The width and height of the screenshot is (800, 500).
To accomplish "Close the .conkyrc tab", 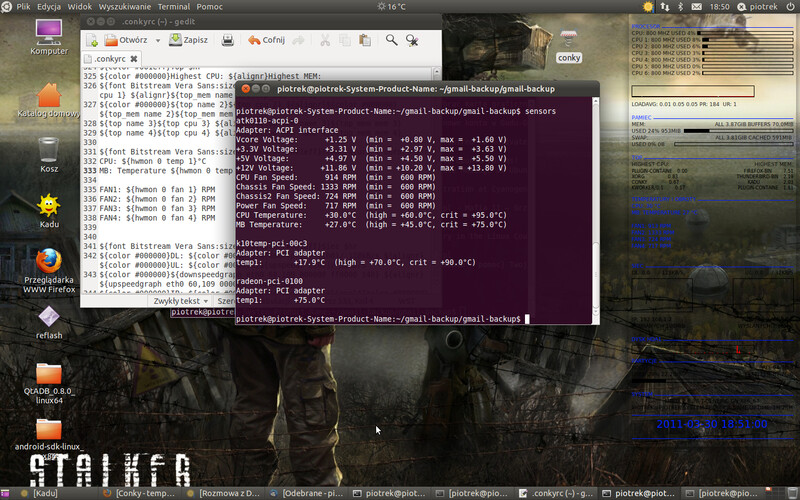I will click(x=132, y=59).
